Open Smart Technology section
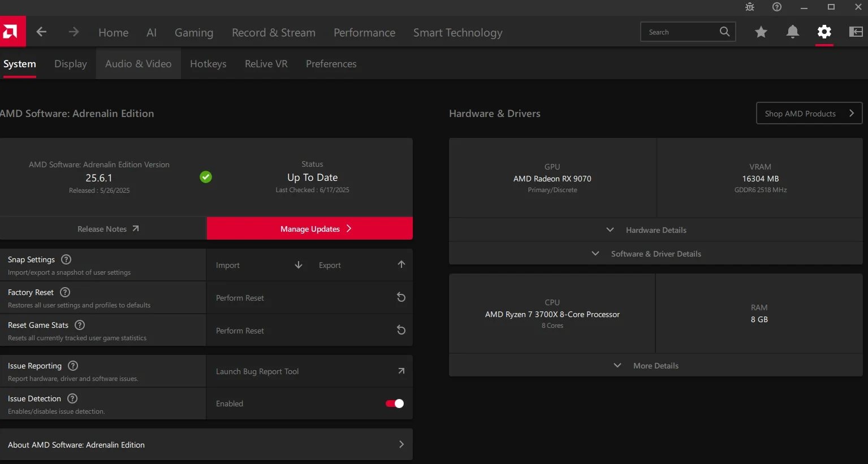This screenshot has height=464, width=868. pyautogui.click(x=458, y=33)
